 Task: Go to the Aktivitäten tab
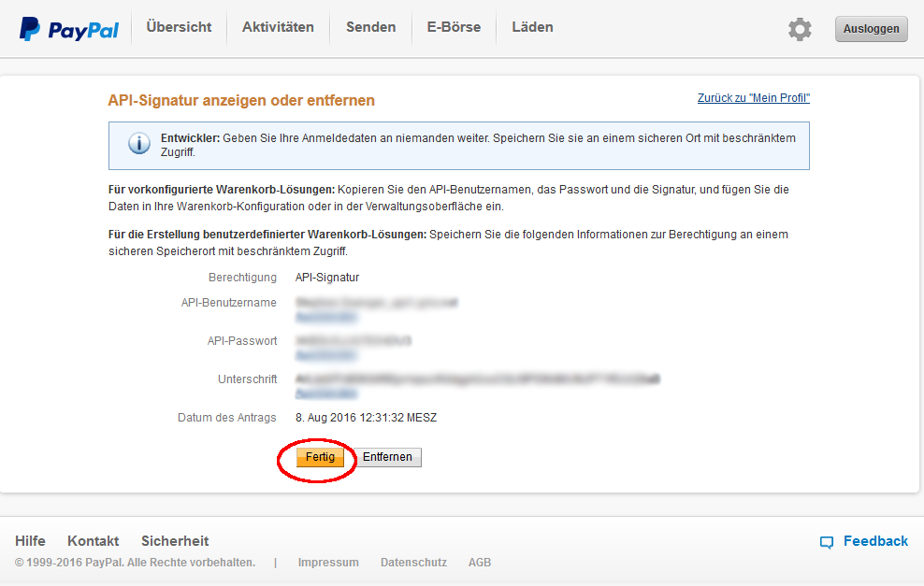coord(278,27)
